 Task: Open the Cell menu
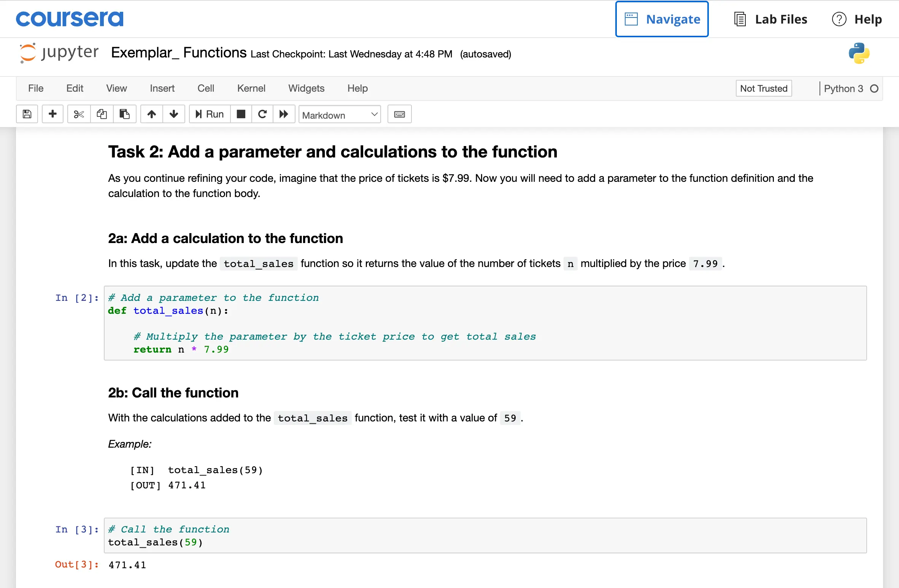pos(206,88)
